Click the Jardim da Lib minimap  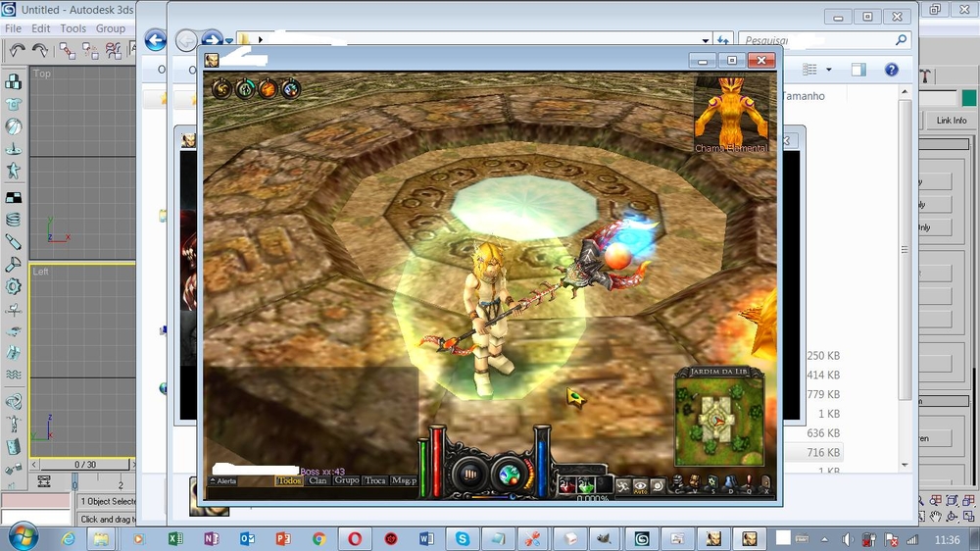pyautogui.click(x=719, y=421)
